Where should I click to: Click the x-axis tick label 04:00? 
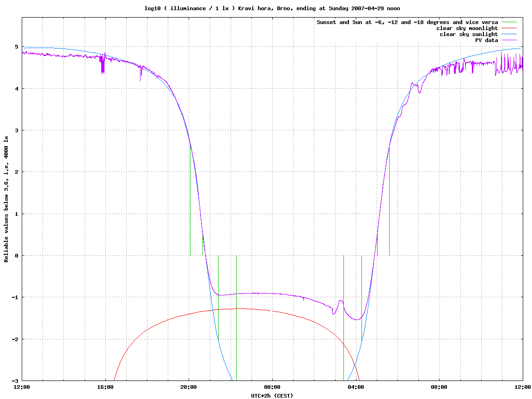click(x=355, y=387)
